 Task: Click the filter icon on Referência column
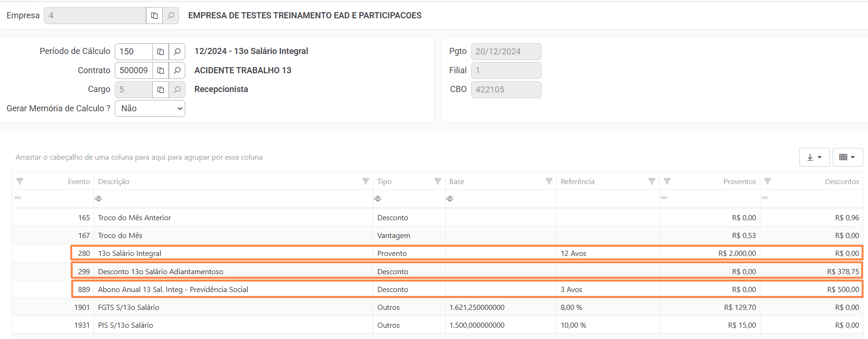coord(651,181)
